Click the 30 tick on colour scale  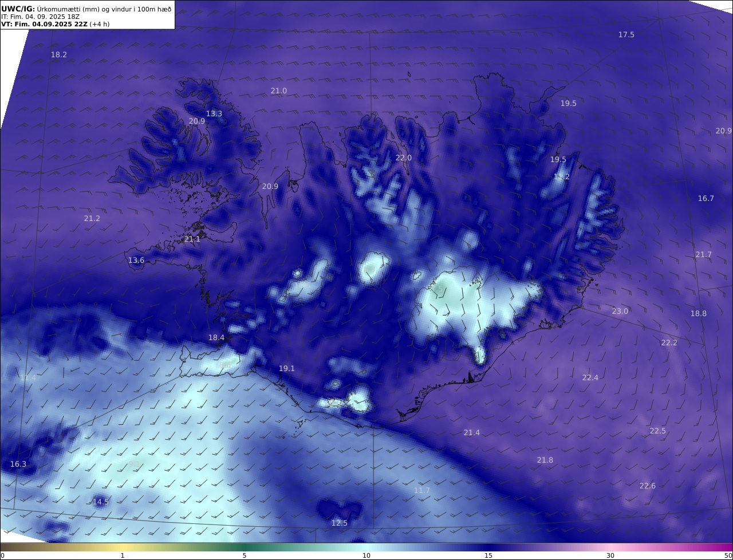610,555
